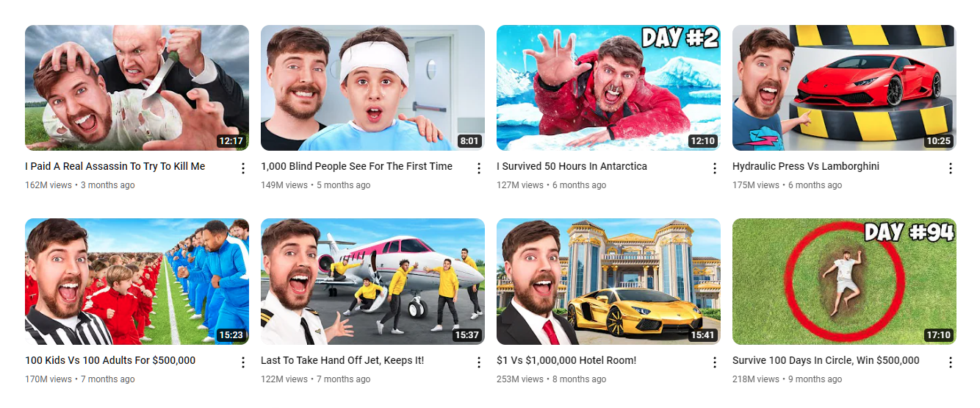Image resolution: width=980 pixels, height=408 pixels.
Task: Click title 'I Survived 50 Hours In Antarctica'
Action: coord(572,167)
